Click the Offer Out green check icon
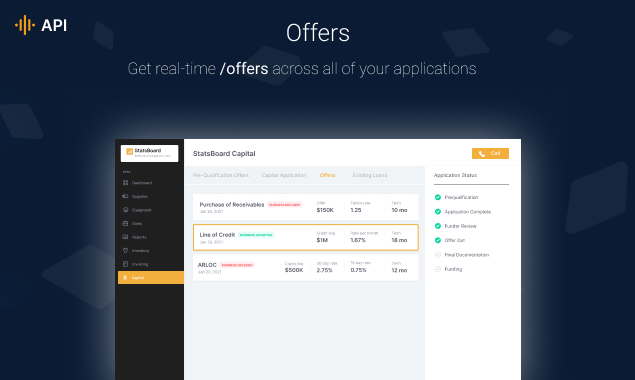Viewport: 635px width, 380px height. (438, 240)
